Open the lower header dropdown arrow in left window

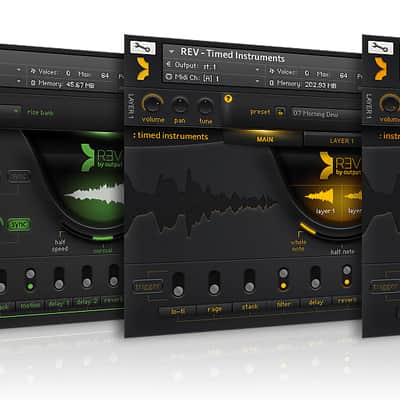click(x=19, y=81)
